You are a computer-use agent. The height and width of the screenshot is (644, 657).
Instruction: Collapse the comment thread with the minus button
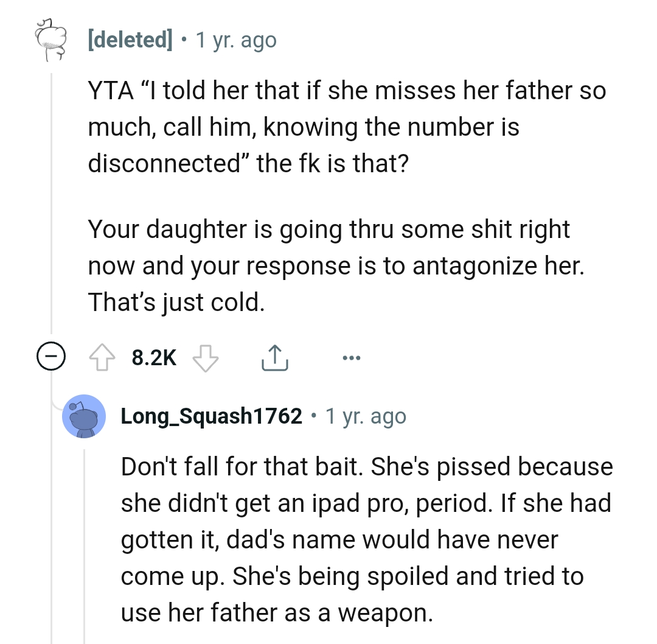point(50,358)
